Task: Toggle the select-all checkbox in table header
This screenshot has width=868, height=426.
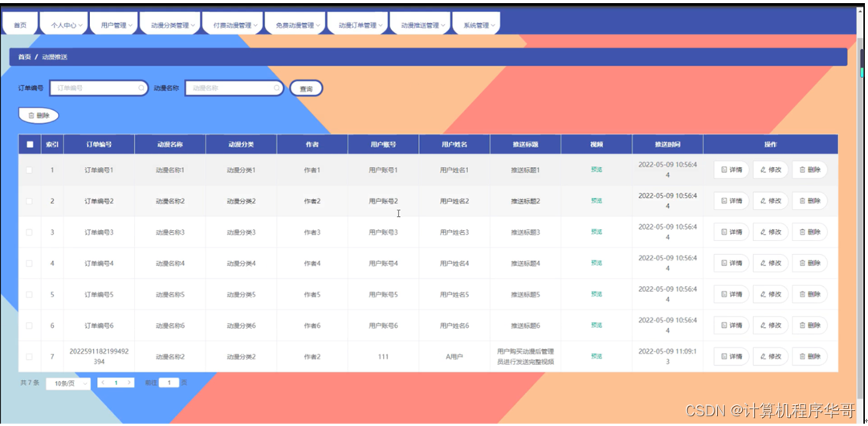Action: pyautogui.click(x=30, y=144)
